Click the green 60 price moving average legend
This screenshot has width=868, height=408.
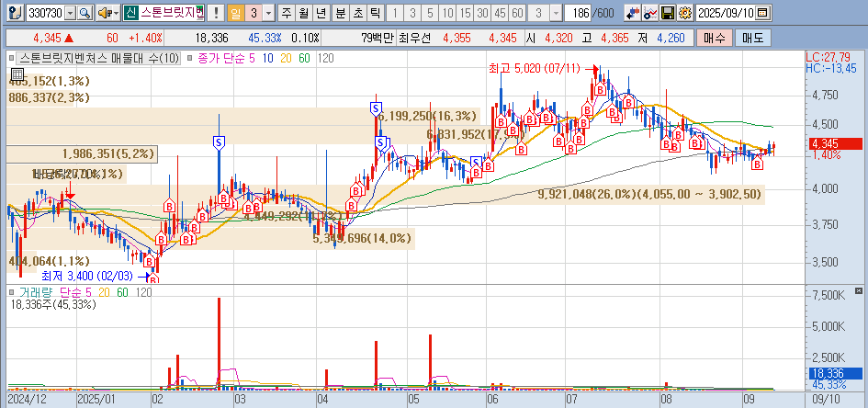(304, 58)
